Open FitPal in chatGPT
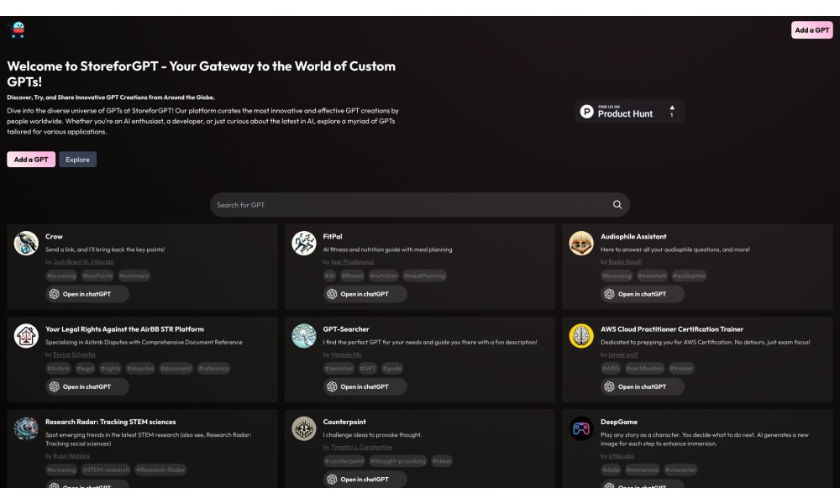The width and height of the screenshot is (840, 504). pyautogui.click(x=365, y=294)
